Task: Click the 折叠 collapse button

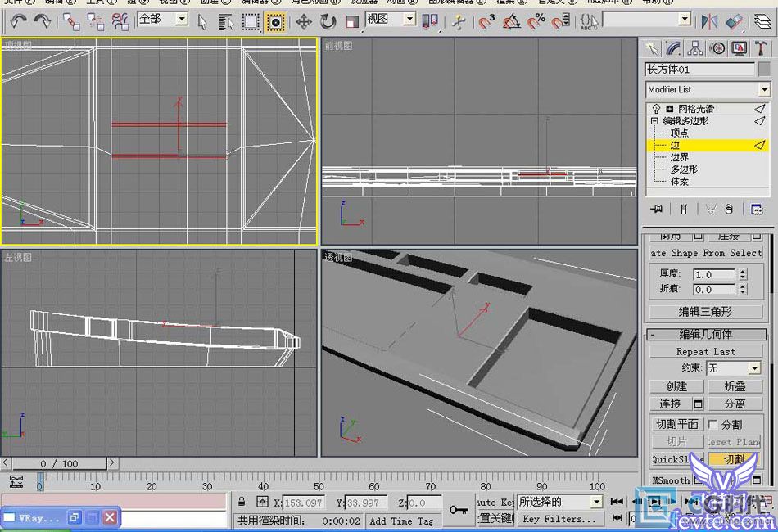Action: tap(735, 386)
